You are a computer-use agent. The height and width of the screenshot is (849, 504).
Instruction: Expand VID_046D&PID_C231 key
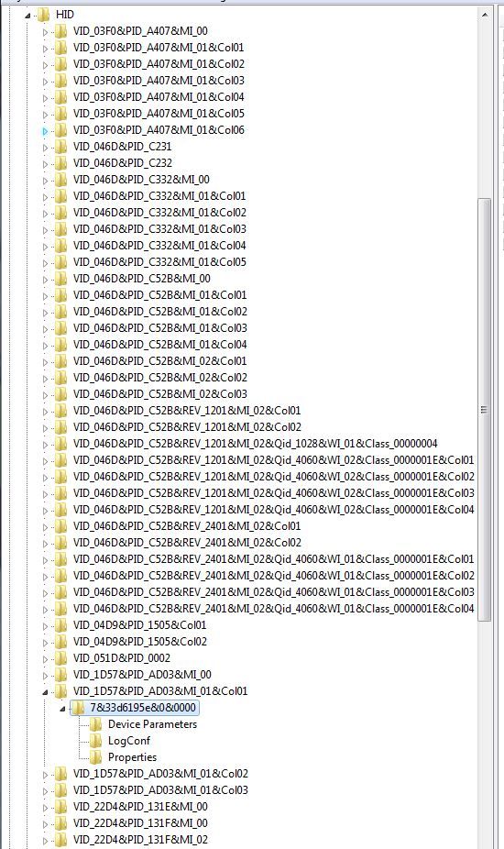click(x=45, y=148)
